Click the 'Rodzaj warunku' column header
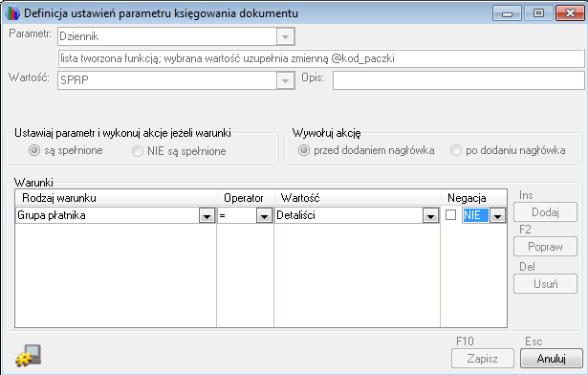This screenshot has height=375, width=588. click(x=116, y=198)
